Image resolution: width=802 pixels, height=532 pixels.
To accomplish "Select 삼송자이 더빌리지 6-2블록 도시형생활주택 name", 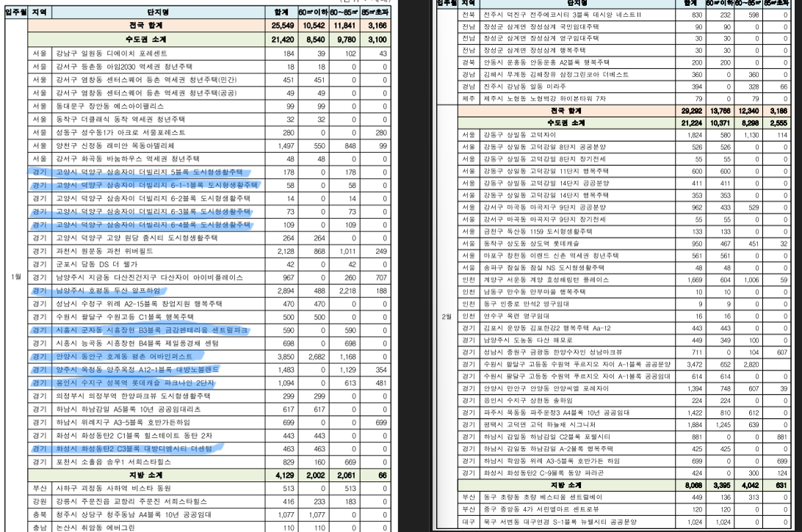I will pyautogui.click(x=153, y=198).
